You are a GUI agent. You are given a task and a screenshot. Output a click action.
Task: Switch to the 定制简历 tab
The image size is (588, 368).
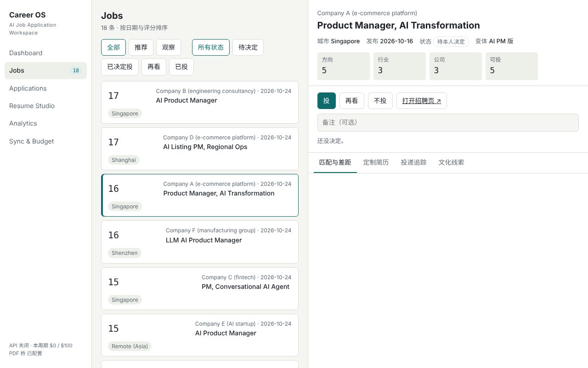(x=376, y=162)
